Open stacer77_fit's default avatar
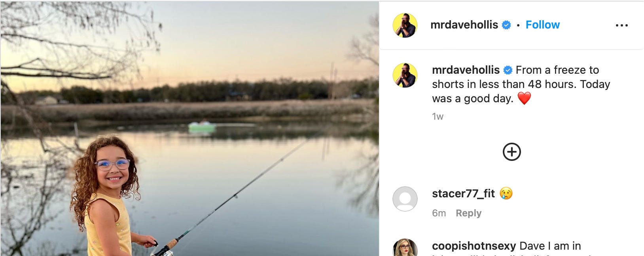The image size is (644, 256). tap(405, 199)
